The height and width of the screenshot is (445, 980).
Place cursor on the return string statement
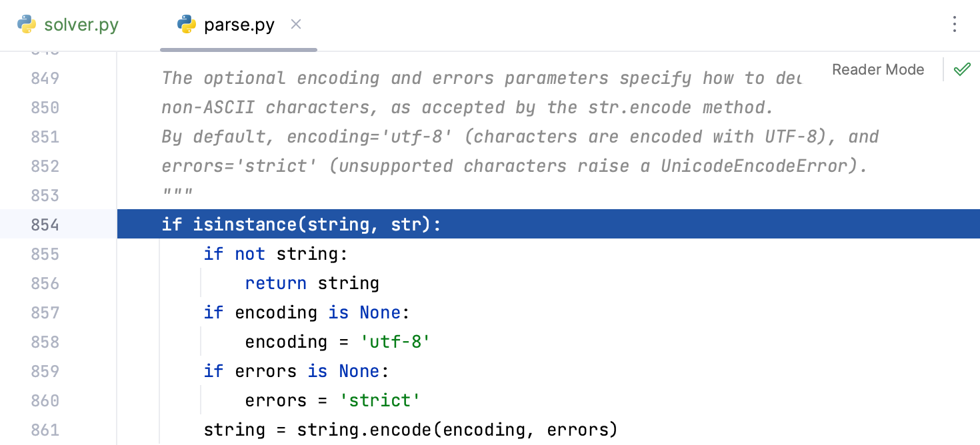click(312, 283)
